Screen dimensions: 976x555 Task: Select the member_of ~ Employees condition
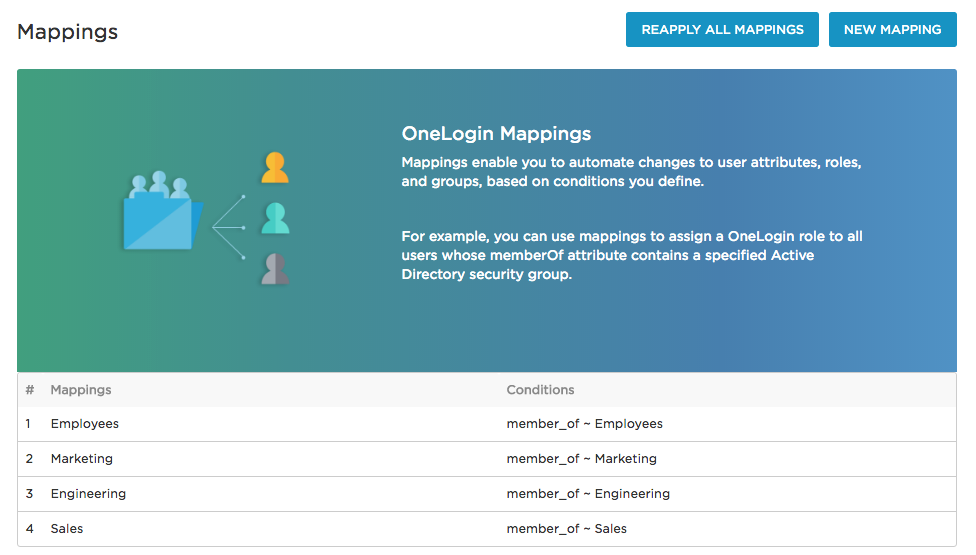[x=584, y=424]
